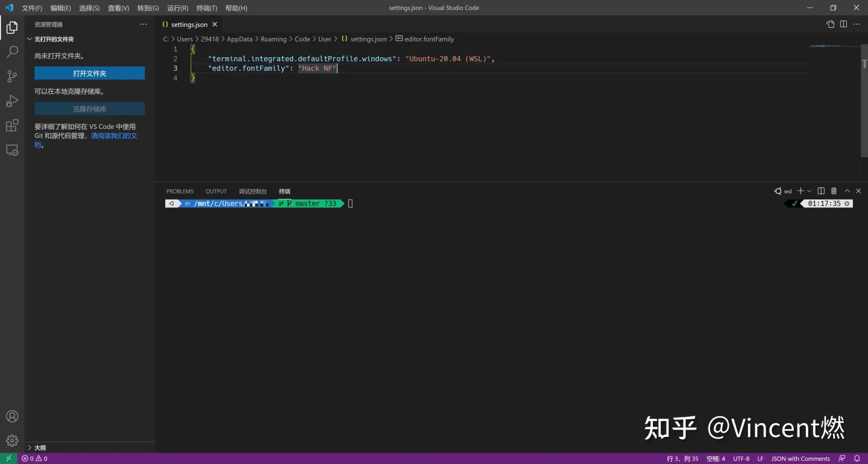This screenshot has height=464, width=868.
Task: Open the Accounts menu icon
Action: click(12, 416)
